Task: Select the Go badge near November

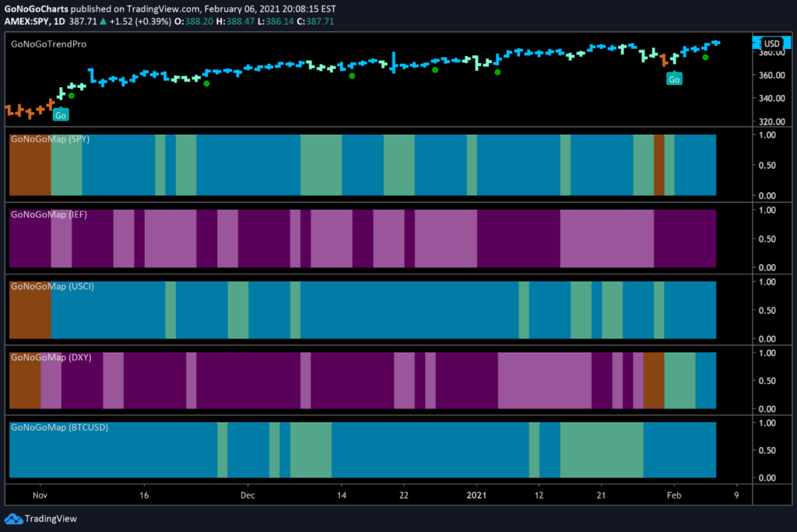Action: [x=61, y=115]
